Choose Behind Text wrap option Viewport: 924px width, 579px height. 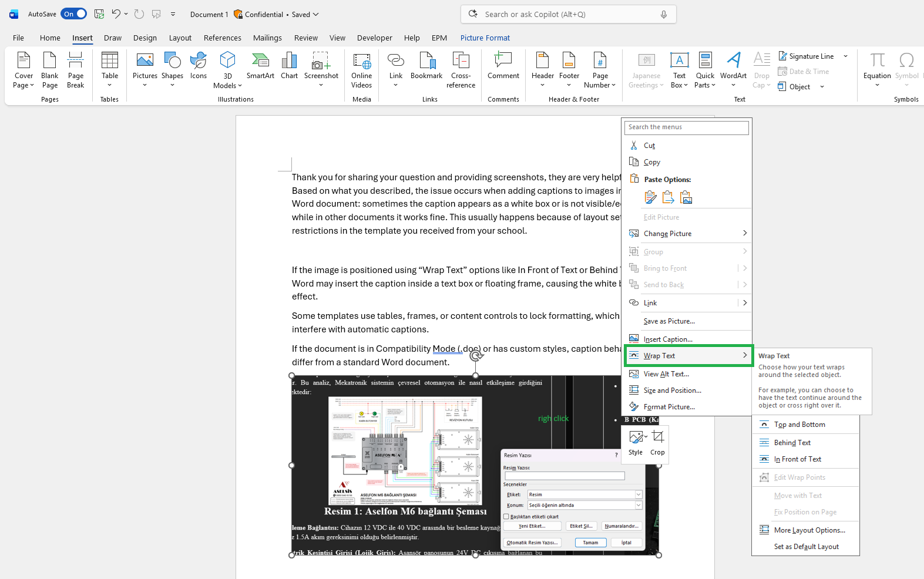(792, 443)
